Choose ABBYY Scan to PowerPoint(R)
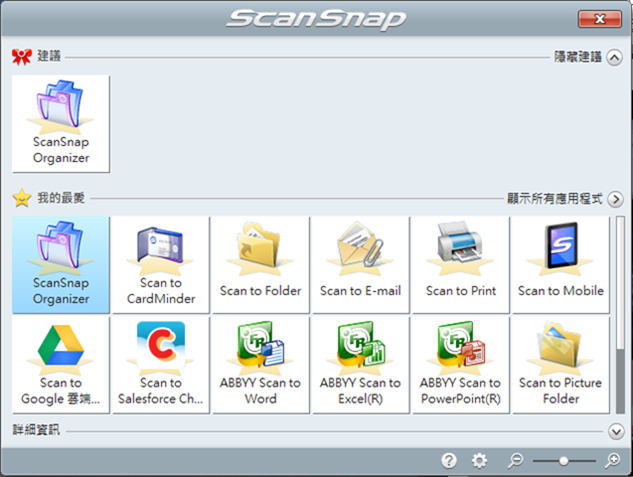The height and width of the screenshot is (477, 633). point(461,365)
